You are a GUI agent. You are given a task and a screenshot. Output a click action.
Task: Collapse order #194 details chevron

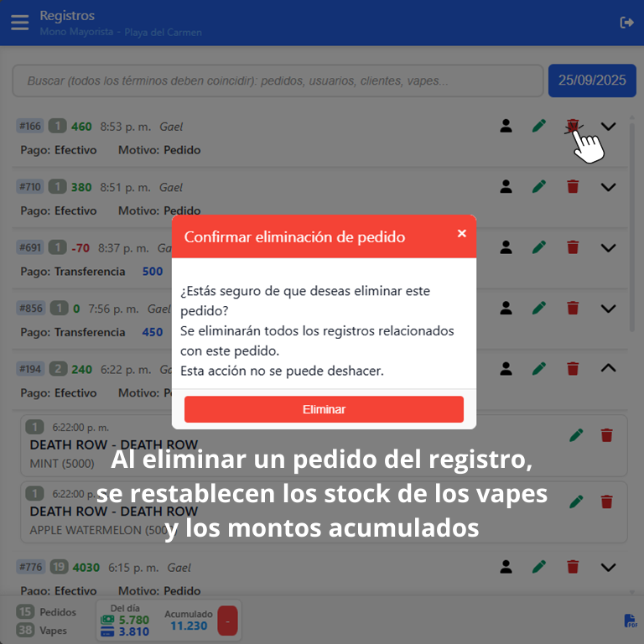608,368
